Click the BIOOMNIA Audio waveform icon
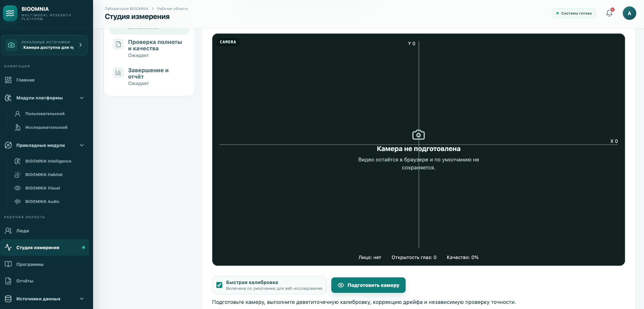 [18, 202]
